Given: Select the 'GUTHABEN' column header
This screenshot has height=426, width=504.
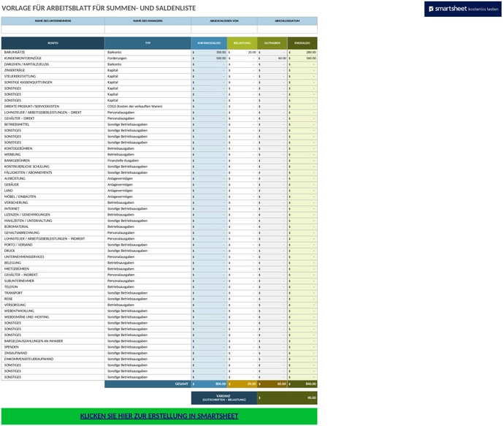Looking at the screenshot, I should [x=272, y=43].
